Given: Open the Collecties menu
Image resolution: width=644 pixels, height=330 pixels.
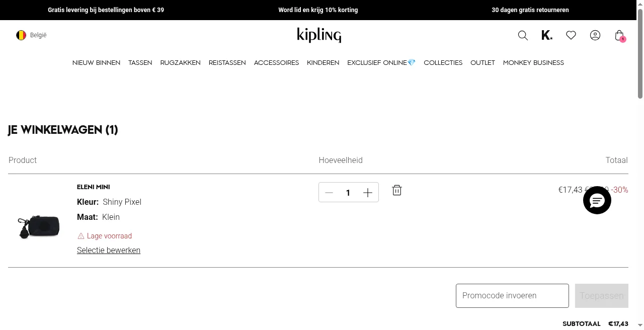Looking at the screenshot, I should pyautogui.click(x=443, y=63).
